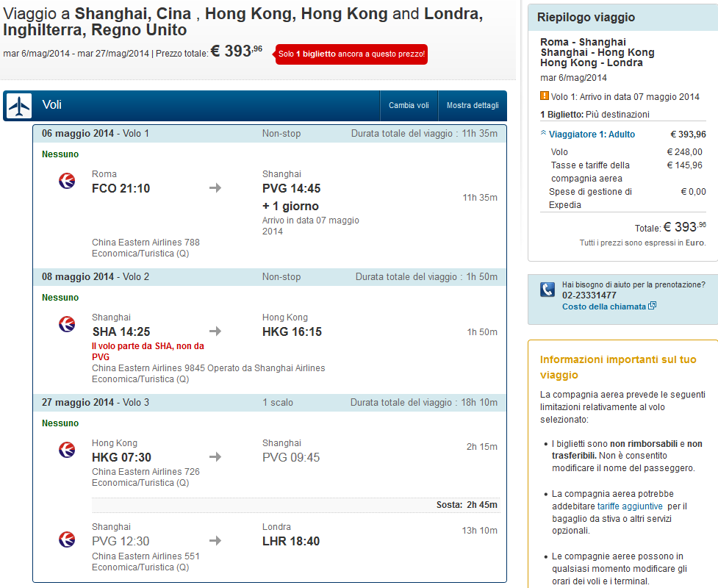Click airline logo beside HKG 07:30 departure
Viewport: 718px width, 588px height.
point(67,449)
